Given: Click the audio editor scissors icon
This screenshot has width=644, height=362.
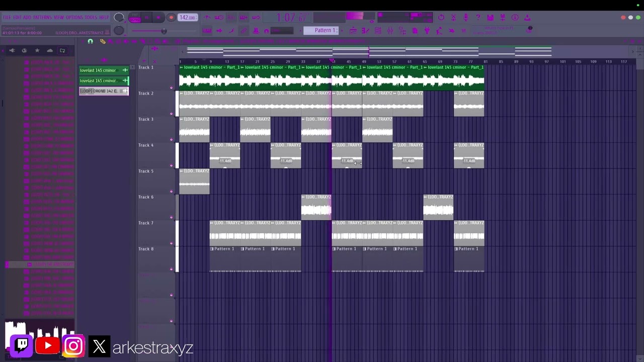Looking at the screenshot, I should tap(453, 17).
